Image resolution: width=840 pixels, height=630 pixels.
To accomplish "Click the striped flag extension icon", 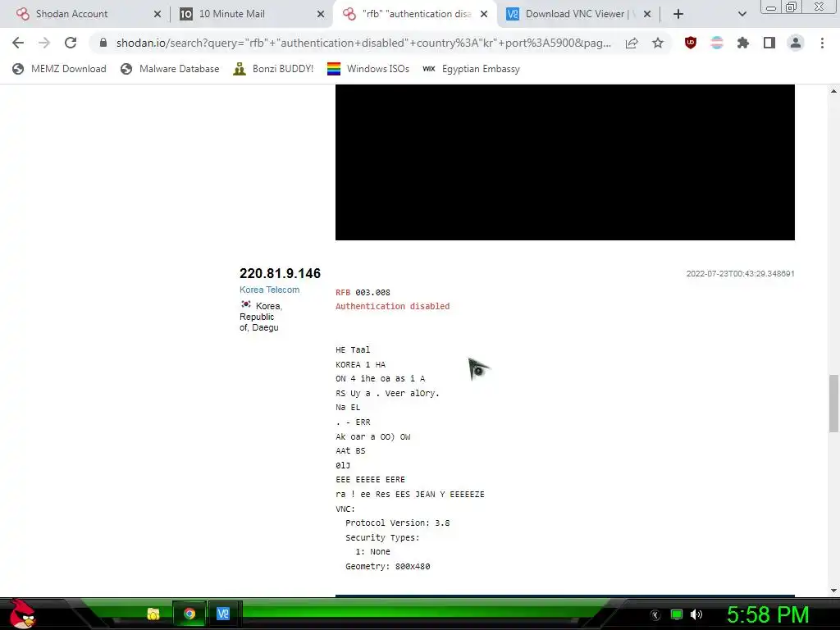I will tap(717, 43).
